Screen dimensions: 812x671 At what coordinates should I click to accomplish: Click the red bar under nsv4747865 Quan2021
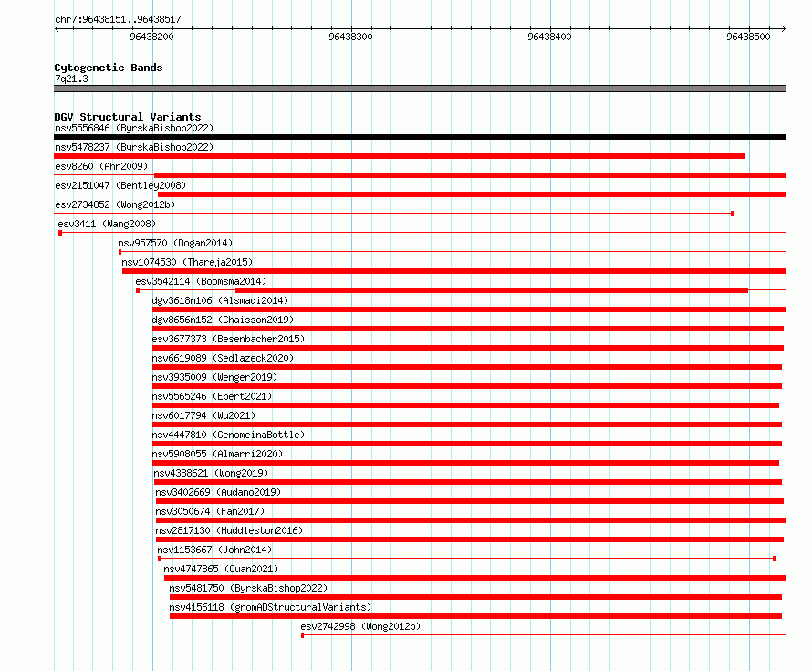(475, 578)
